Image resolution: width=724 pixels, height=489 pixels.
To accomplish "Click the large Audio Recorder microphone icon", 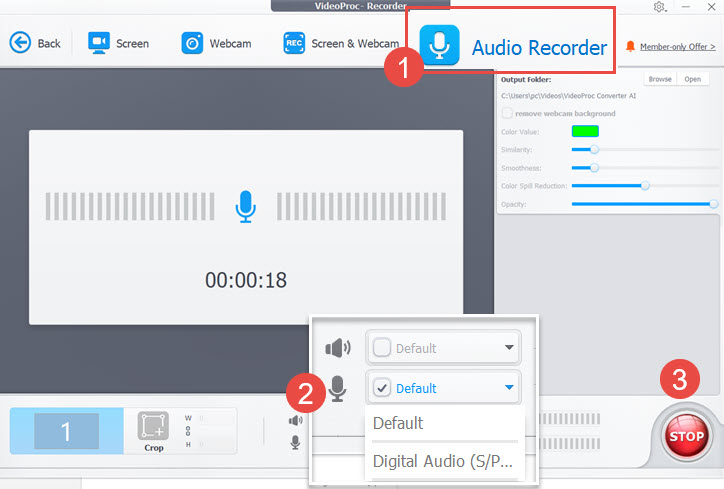I will click(439, 45).
